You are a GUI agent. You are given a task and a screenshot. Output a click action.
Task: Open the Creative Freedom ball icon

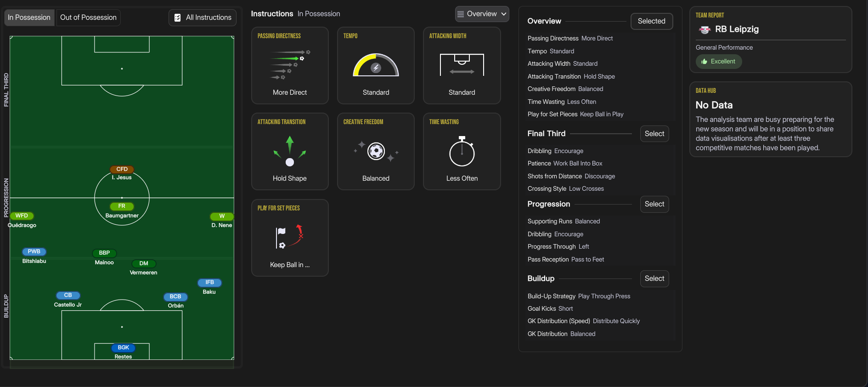(376, 151)
